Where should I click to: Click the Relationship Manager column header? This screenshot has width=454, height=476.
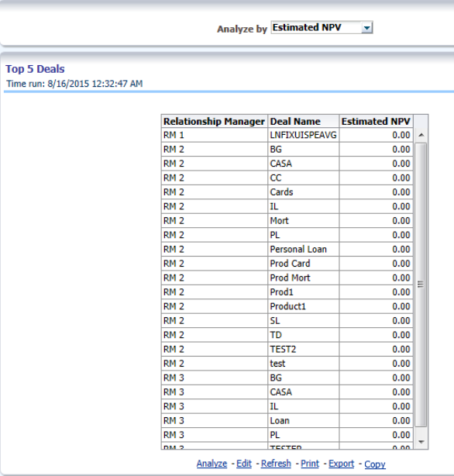point(215,122)
